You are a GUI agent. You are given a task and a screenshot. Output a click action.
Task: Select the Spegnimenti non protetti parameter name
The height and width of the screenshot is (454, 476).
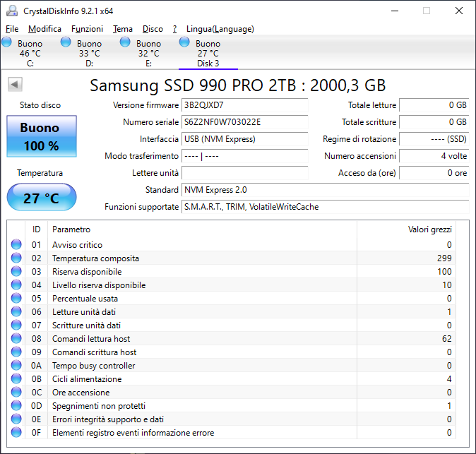[99, 406]
